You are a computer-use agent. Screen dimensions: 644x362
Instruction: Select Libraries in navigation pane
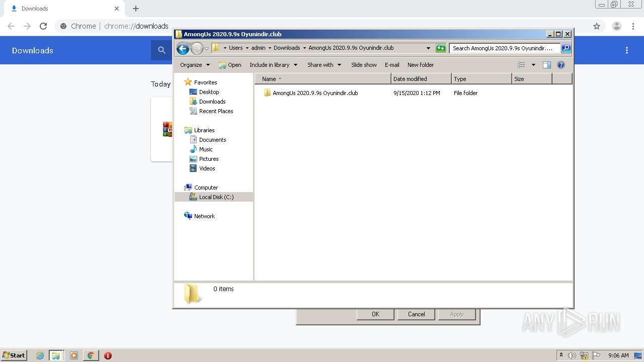click(x=204, y=130)
